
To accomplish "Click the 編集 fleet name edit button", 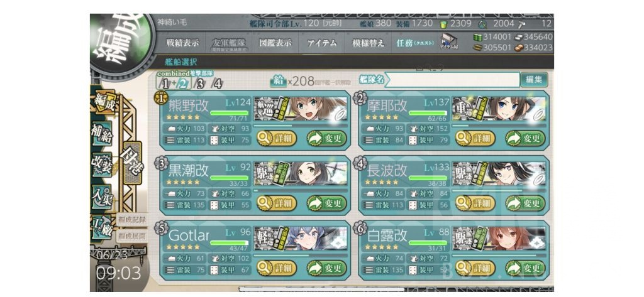I will 533,80.
